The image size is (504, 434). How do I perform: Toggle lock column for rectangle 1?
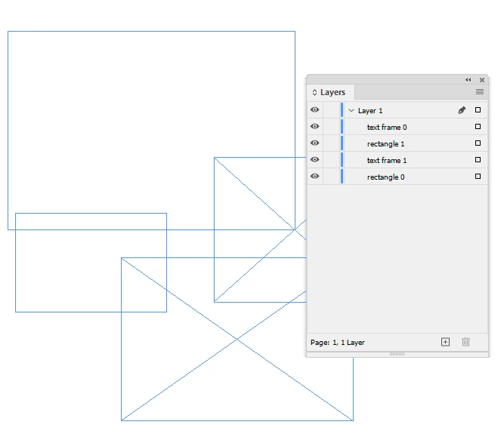331,143
